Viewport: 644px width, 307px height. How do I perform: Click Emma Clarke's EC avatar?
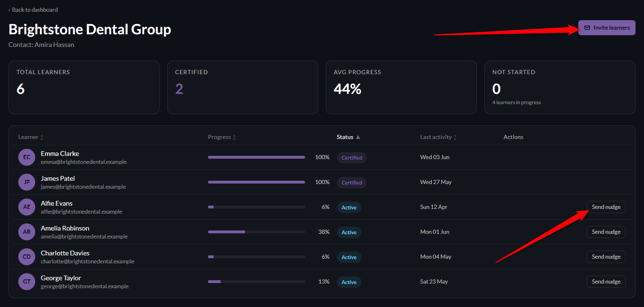pos(27,157)
